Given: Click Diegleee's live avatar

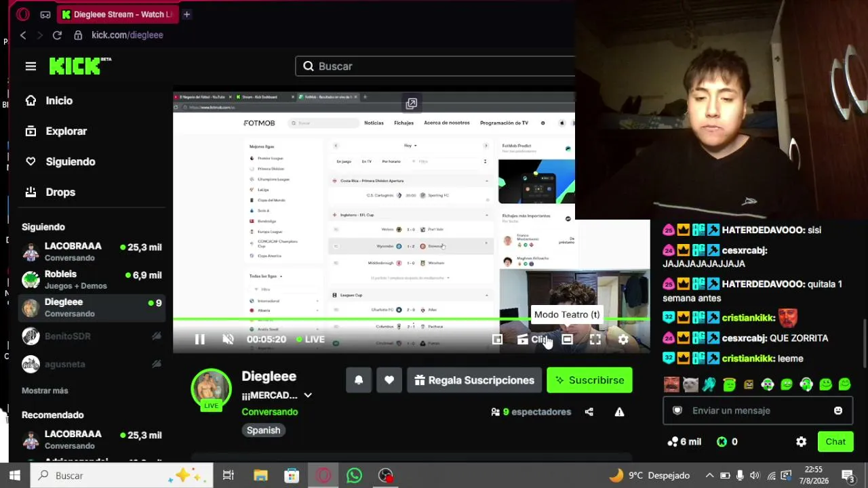Looking at the screenshot, I should tap(212, 390).
